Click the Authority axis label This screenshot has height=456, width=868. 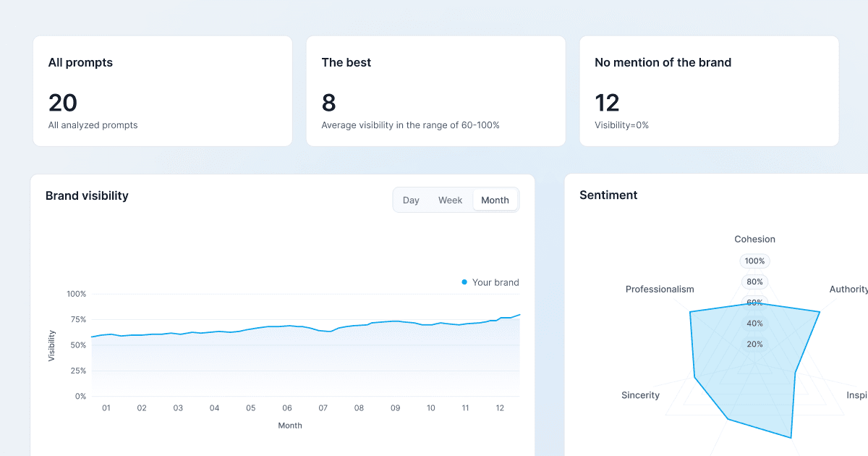click(x=848, y=290)
